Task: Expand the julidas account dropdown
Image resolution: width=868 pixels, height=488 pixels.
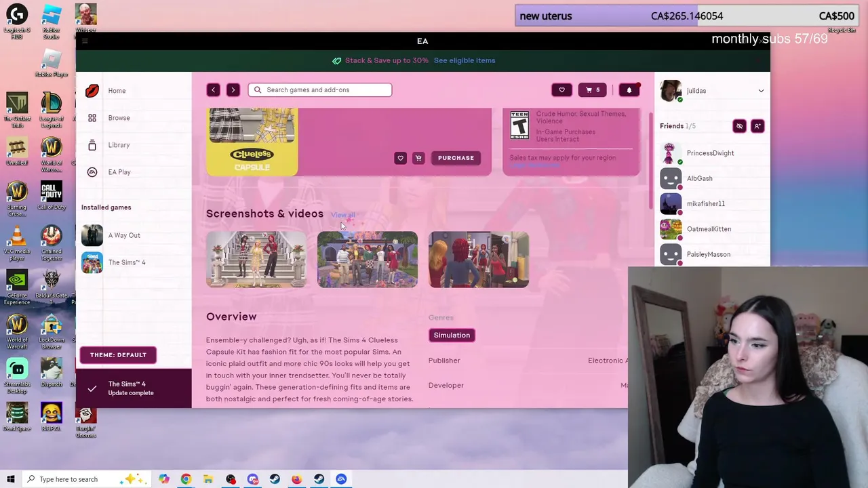Action: point(761,91)
